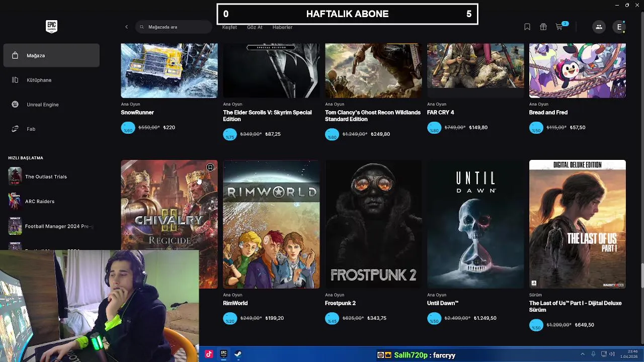Click the Frostpunk 2 ₺343,75 price
This screenshot has width=644, height=362.
(377, 318)
